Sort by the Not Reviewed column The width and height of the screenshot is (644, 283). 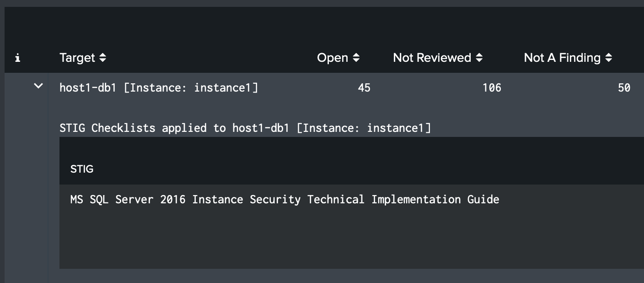438,58
